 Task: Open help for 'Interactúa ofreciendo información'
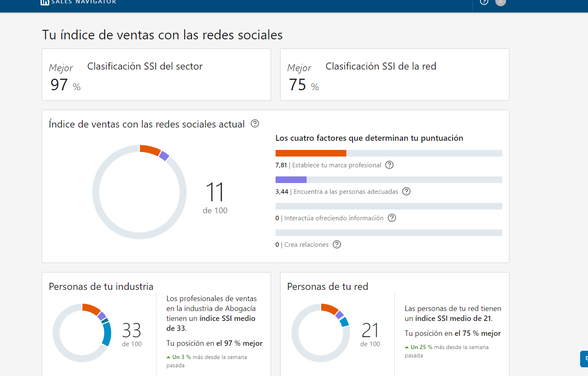(x=392, y=218)
